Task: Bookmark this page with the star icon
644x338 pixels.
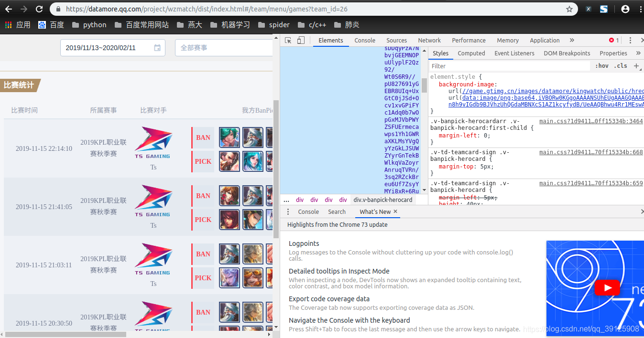Action: pos(569,9)
